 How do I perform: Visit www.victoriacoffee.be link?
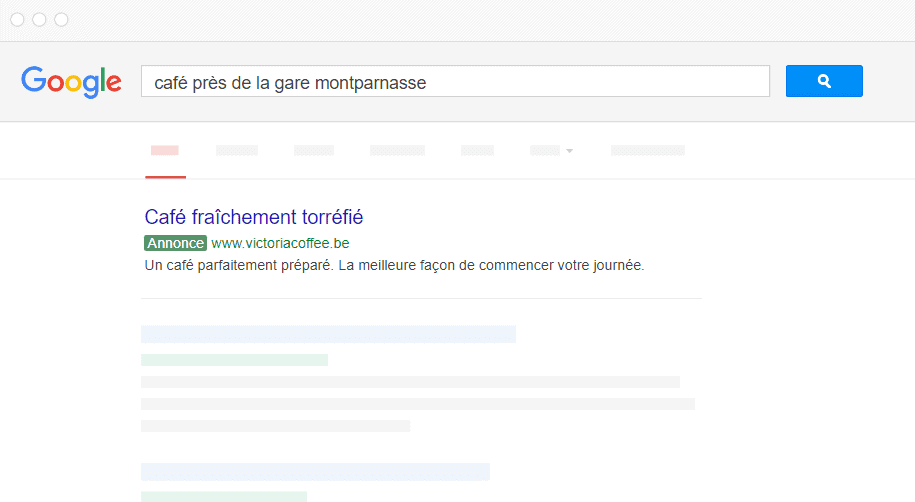(x=280, y=243)
